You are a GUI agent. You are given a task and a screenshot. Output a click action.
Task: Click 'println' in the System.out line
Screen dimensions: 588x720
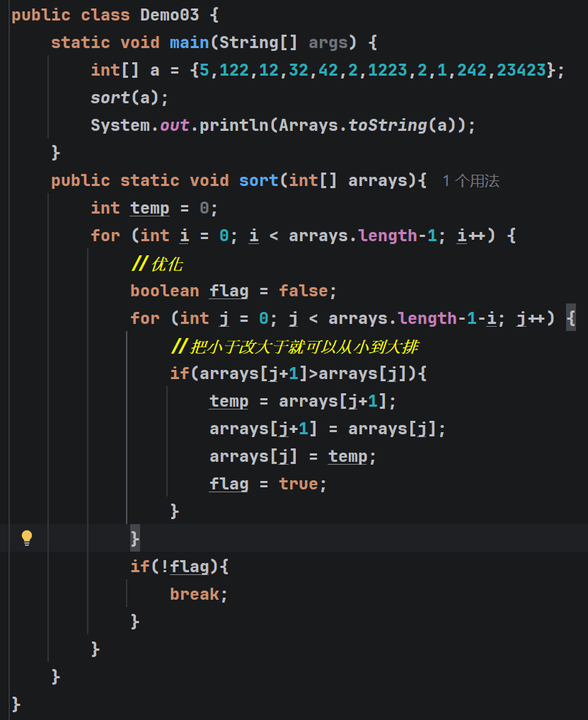coord(234,125)
